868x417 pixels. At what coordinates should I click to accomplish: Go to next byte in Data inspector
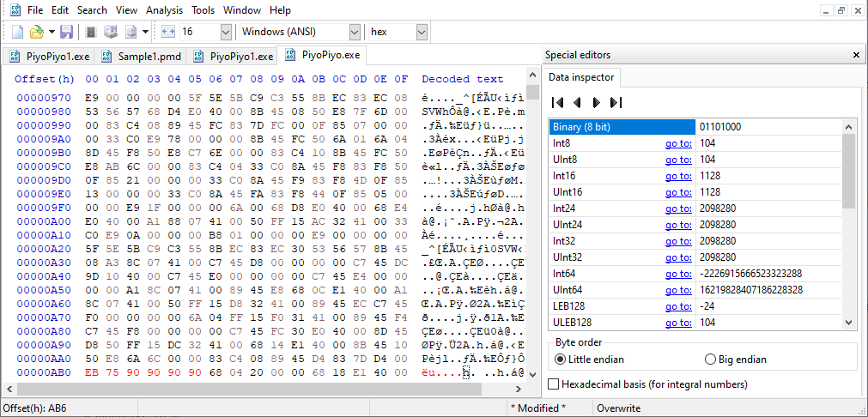click(x=596, y=102)
